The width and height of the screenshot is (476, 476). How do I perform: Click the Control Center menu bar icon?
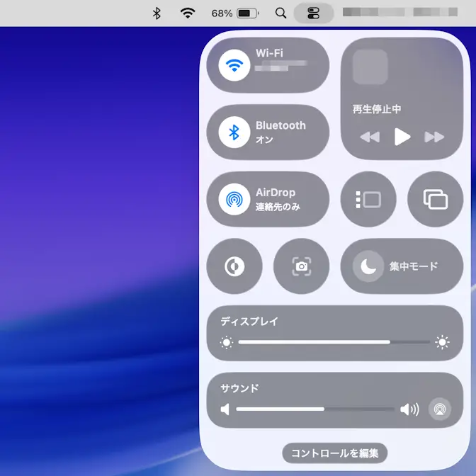(x=313, y=13)
